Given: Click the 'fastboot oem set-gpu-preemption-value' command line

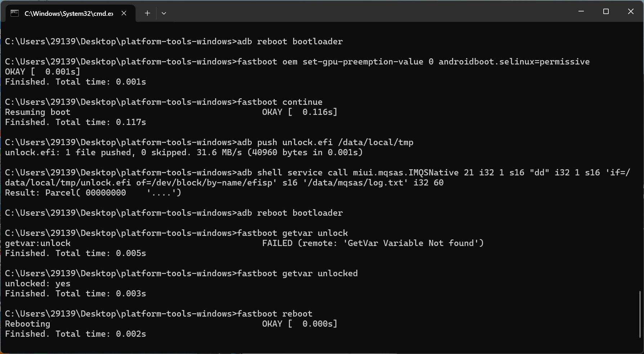Looking at the screenshot, I should coord(297,62).
